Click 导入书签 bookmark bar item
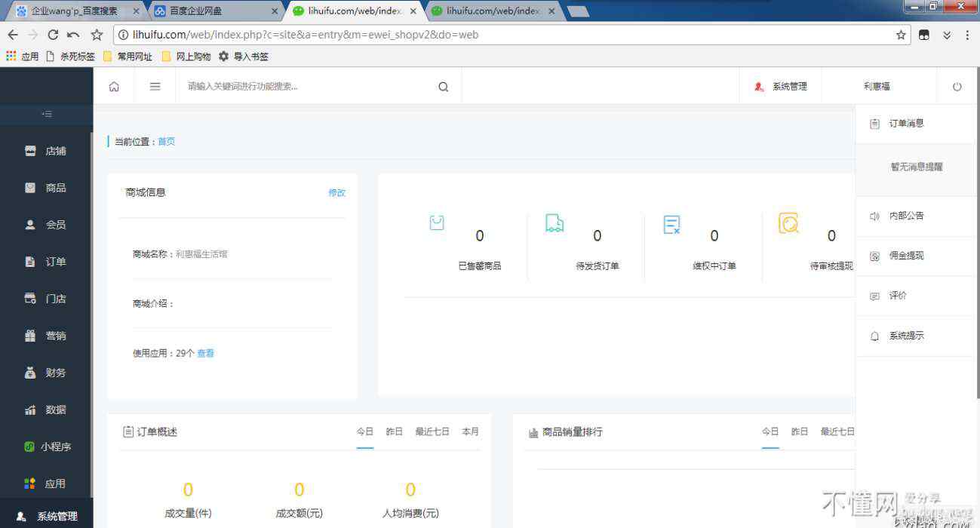Viewport: 980px width, 528px height. 244,57
